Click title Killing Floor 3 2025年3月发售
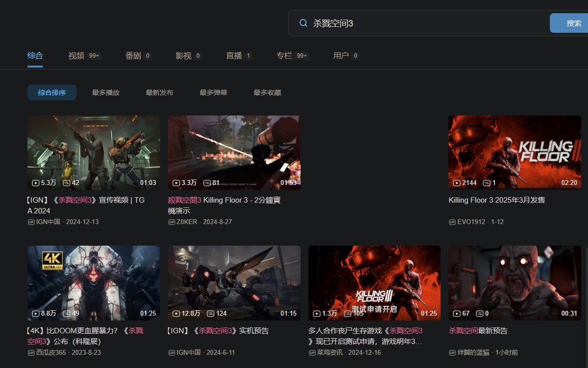The image size is (588, 368). (x=497, y=200)
